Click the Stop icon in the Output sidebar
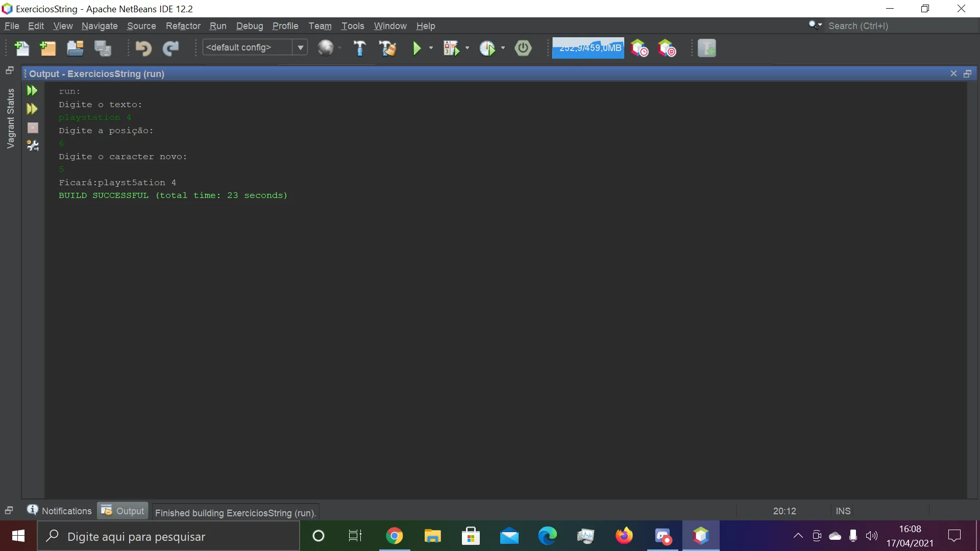Viewport: 980px width, 551px height. point(33,128)
